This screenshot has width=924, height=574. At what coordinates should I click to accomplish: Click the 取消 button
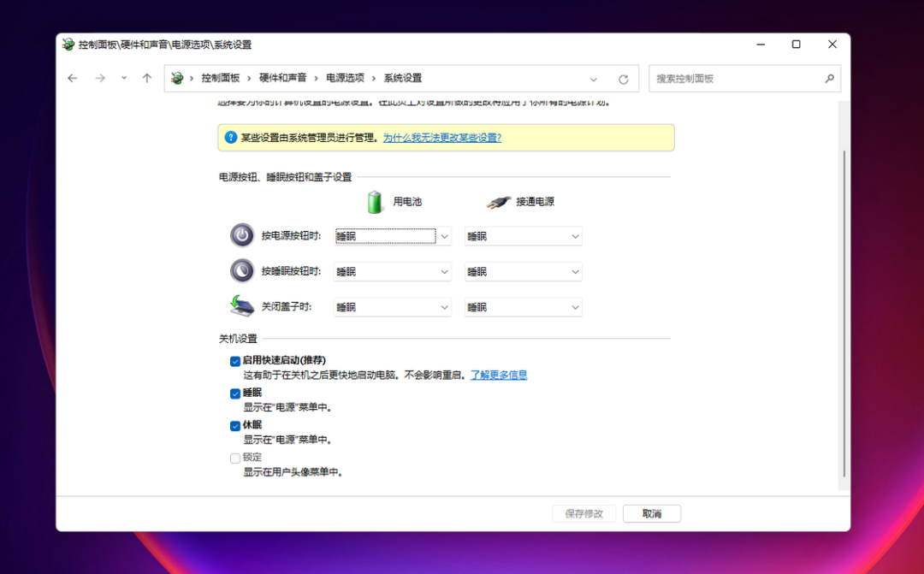[652, 513]
